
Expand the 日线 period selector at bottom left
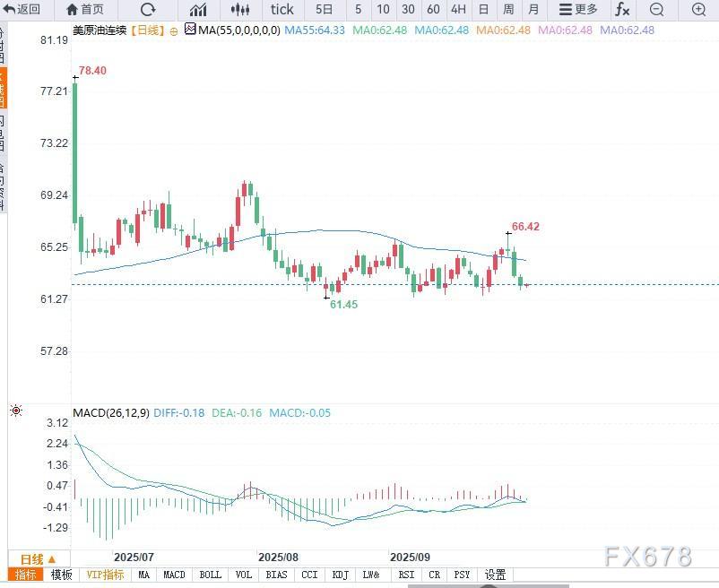click(x=39, y=558)
